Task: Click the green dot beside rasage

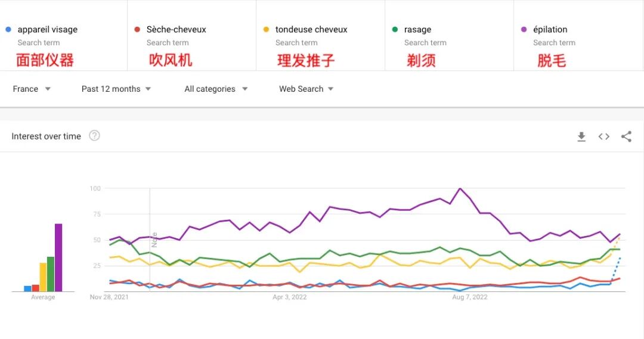Action: click(395, 29)
